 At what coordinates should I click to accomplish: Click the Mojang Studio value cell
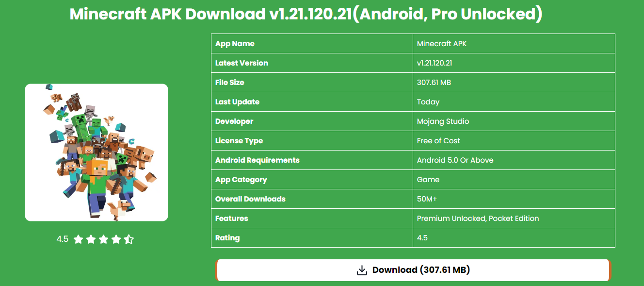pos(514,121)
